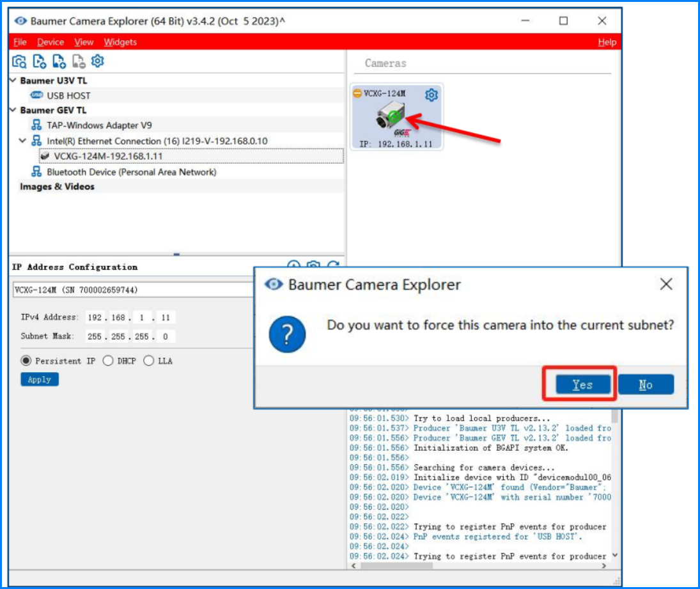Open the Help menu
This screenshot has height=589, width=700.
coord(607,42)
